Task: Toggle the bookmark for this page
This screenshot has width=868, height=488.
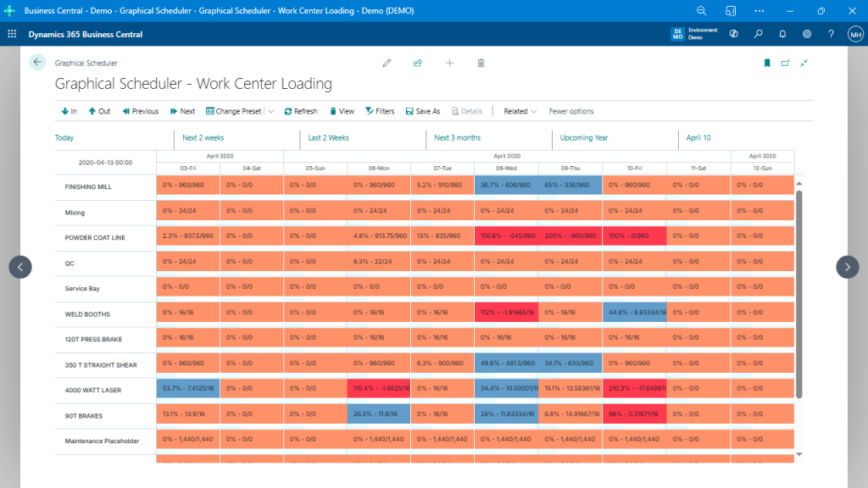Action: click(766, 63)
